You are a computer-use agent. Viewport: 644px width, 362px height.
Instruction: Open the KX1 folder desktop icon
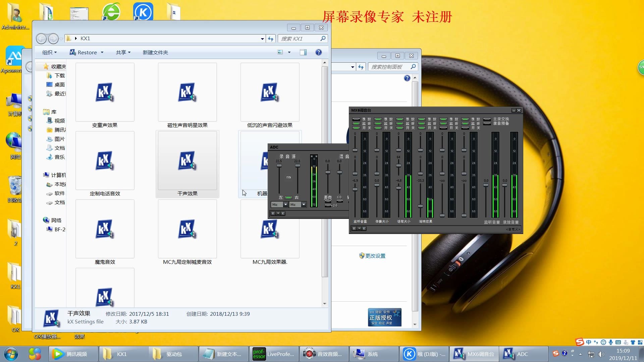(x=15, y=276)
